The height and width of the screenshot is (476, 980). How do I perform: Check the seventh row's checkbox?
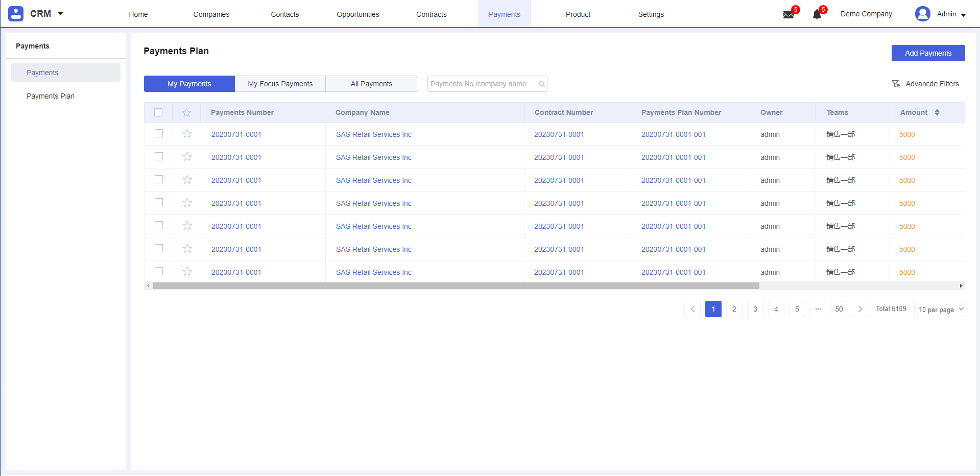(159, 271)
